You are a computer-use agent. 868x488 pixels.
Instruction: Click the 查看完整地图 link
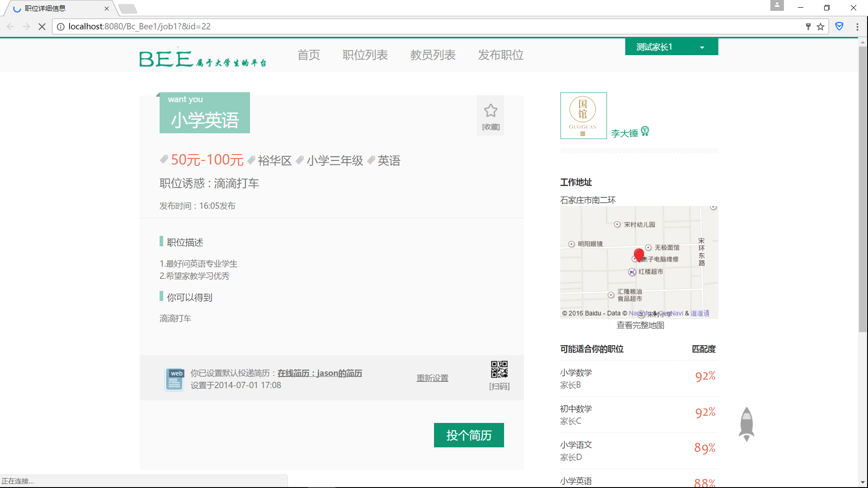point(640,325)
